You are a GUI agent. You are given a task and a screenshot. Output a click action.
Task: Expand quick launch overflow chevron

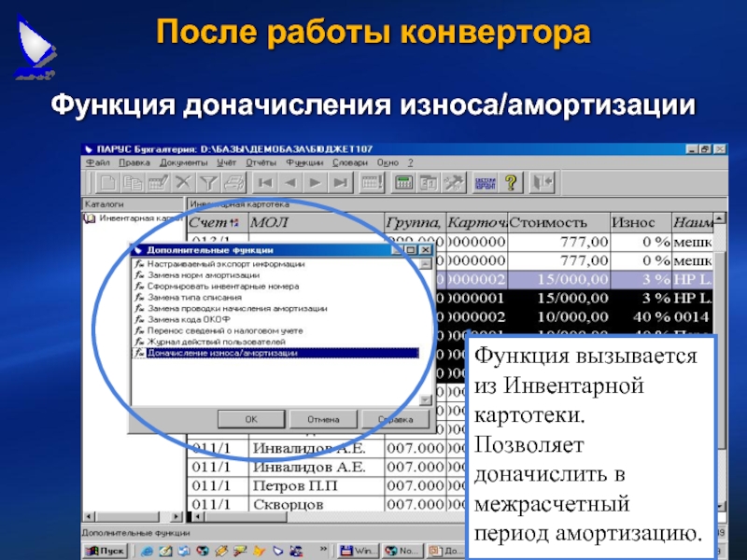point(323,549)
